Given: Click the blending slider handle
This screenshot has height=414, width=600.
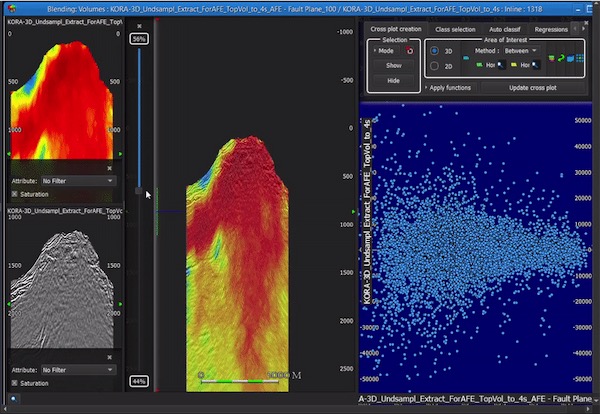Looking at the screenshot, I should click(139, 191).
